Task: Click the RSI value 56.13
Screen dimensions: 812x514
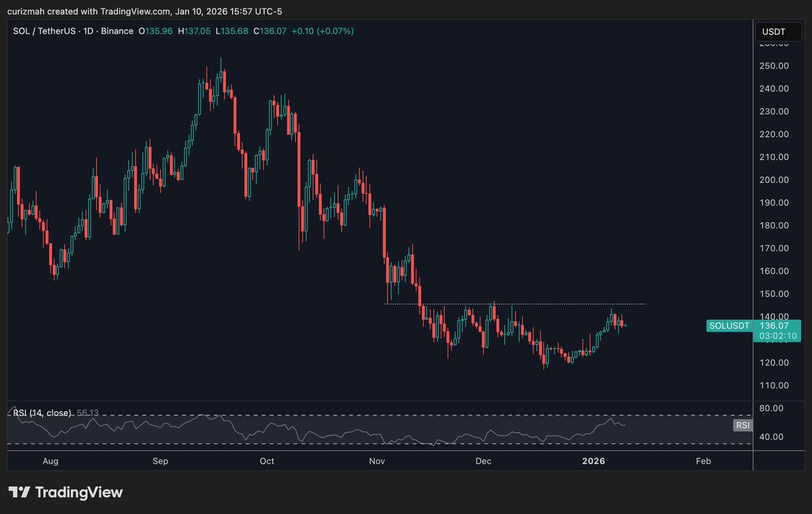Action: pos(88,412)
